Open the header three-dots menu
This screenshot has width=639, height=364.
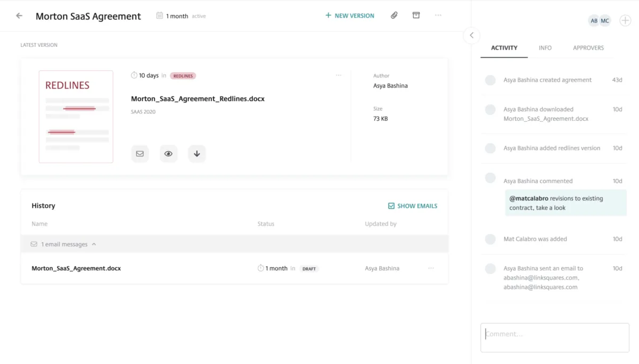pos(438,15)
